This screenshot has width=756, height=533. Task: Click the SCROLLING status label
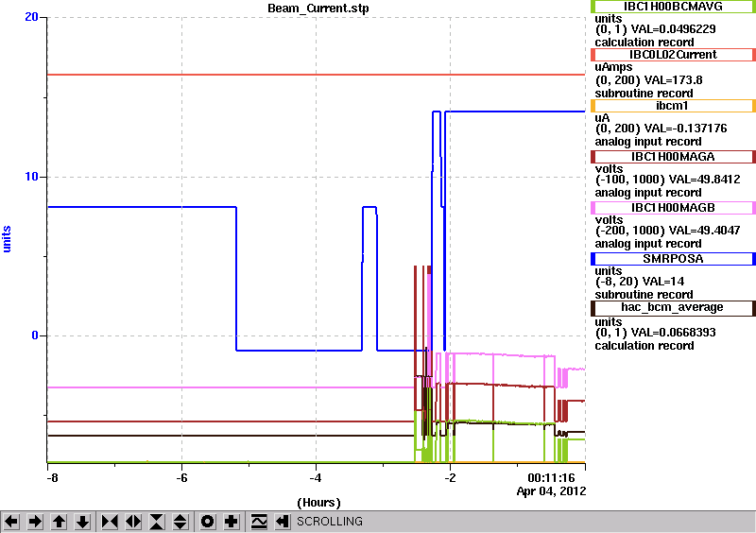click(329, 522)
